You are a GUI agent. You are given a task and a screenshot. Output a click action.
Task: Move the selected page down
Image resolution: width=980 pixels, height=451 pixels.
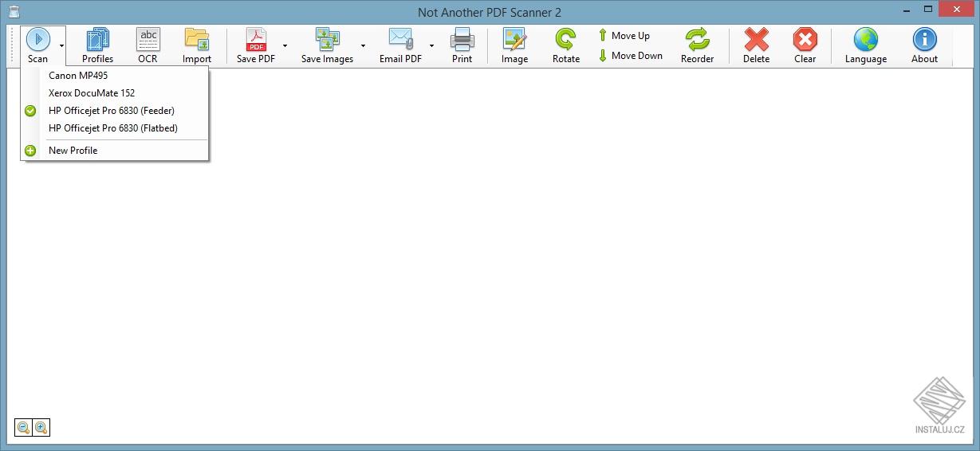630,56
